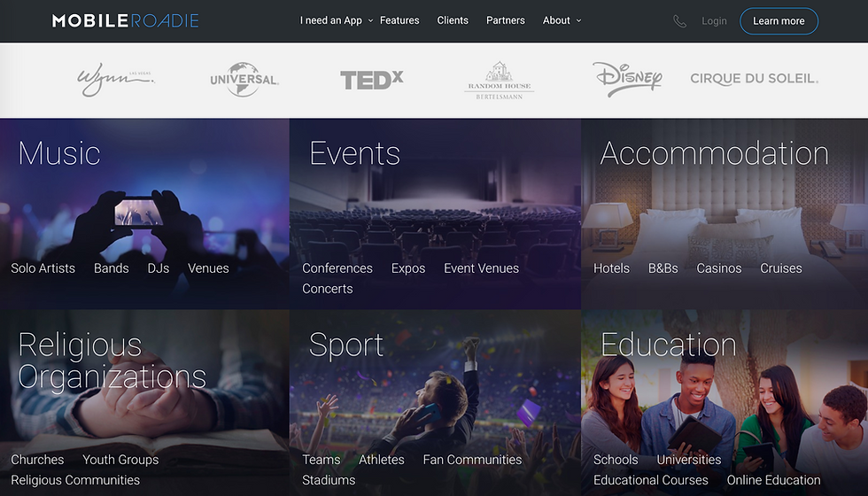Viewport: 868px width, 496px height.
Task: Expand the About menu chevron
Action: pyautogui.click(x=579, y=20)
